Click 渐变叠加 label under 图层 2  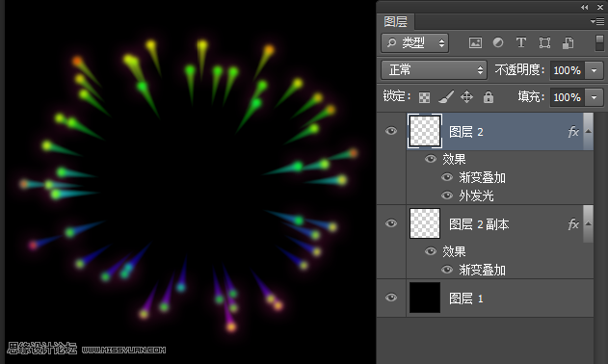pyautogui.click(x=482, y=177)
